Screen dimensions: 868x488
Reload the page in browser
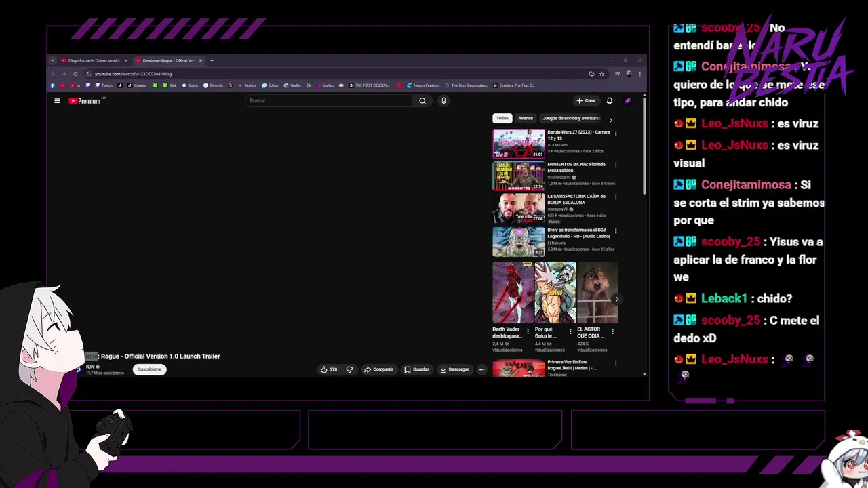point(75,74)
